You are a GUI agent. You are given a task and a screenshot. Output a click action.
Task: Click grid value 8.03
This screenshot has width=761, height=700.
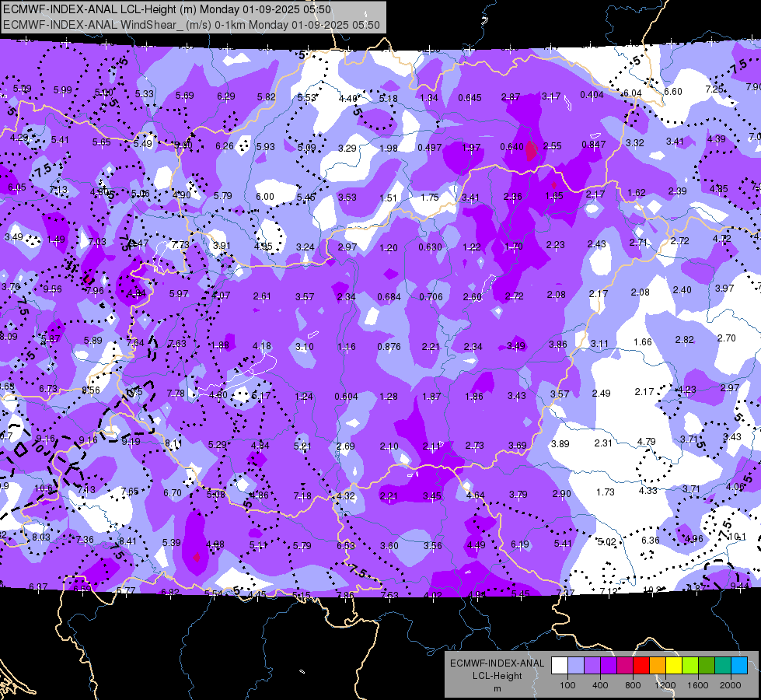(41, 537)
